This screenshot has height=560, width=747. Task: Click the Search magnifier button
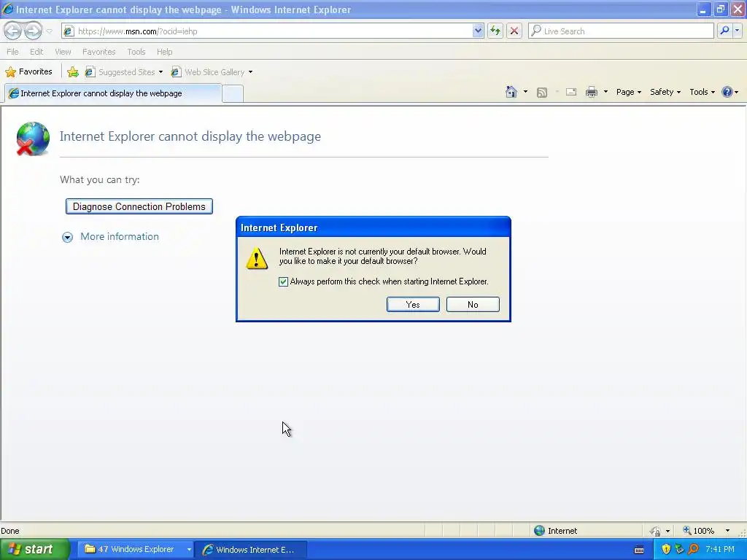(x=724, y=31)
